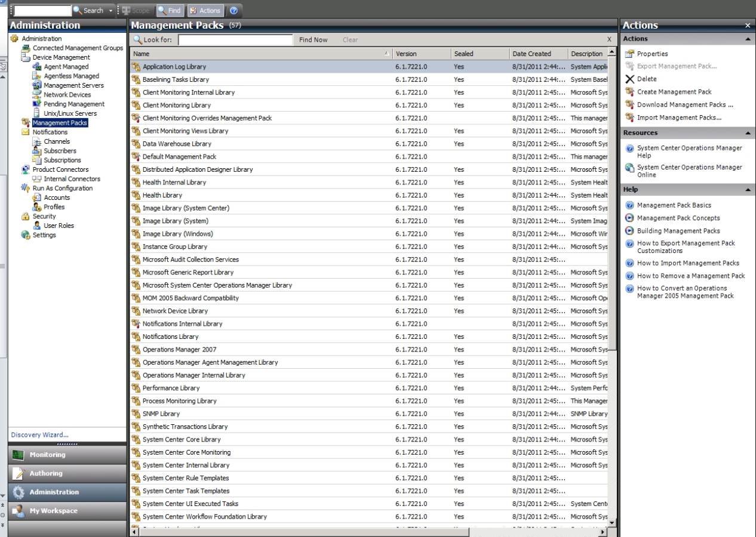Close the Actions pane

(x=748, y=26)
